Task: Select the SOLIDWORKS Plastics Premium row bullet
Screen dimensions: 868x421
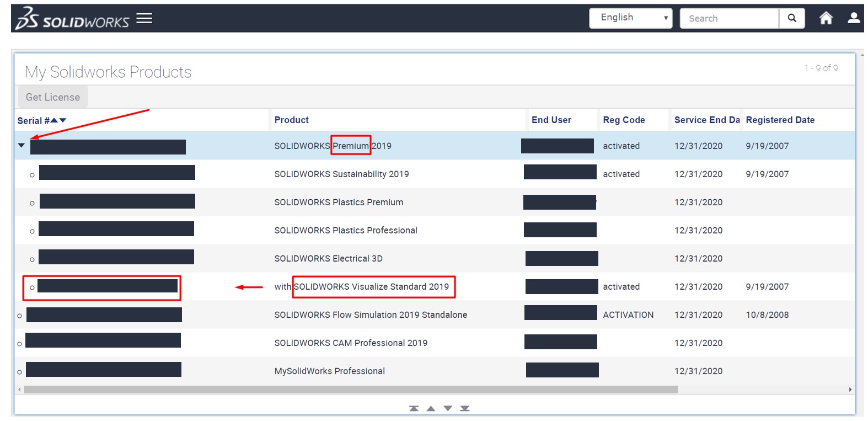Action: click(x=32, y=203)
